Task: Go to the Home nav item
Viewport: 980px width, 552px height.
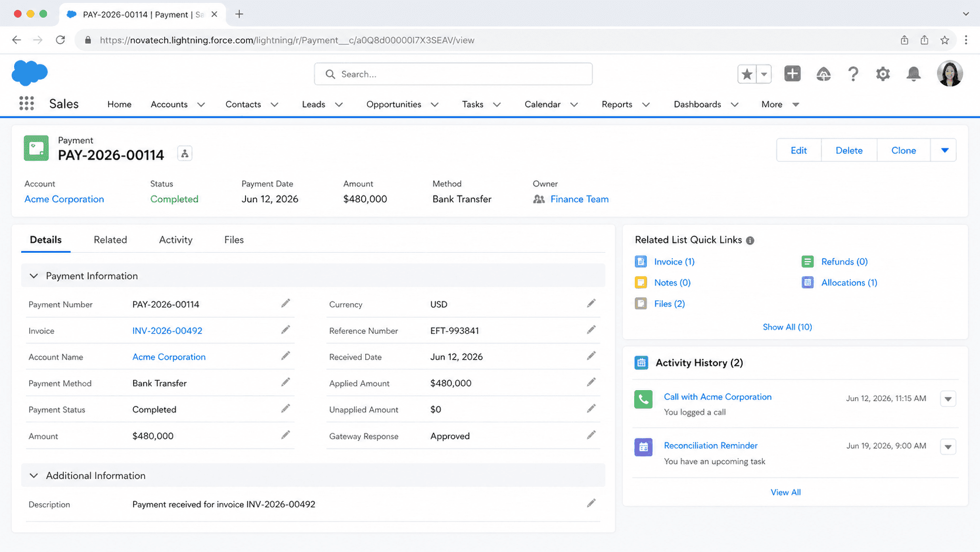Action: pos(120,104)
